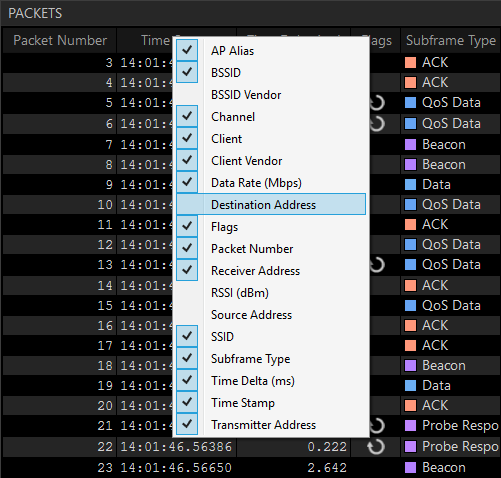This screenshot has height=478, width=501.
Task: Click purple swatch on packet 22 Probe Response
Action: click(410, 447)
